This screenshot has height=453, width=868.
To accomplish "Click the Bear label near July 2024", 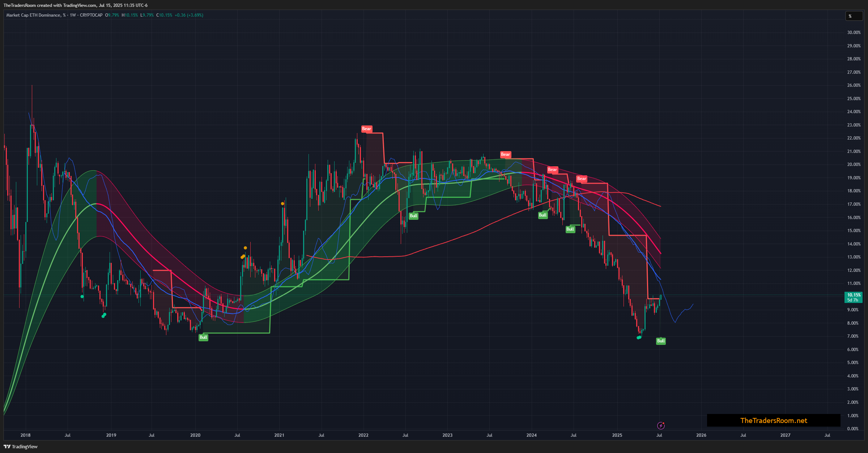I will coord(582,179).
